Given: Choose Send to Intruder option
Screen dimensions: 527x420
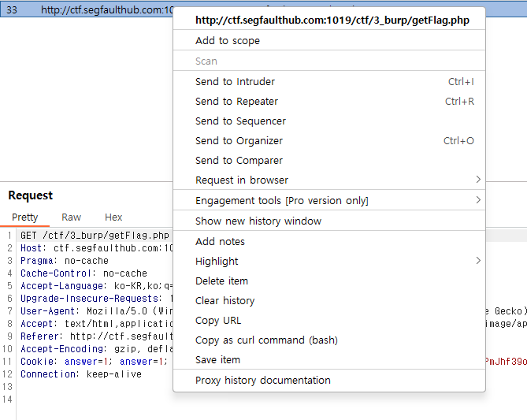Looking at the screenshot, I should 235,82.
